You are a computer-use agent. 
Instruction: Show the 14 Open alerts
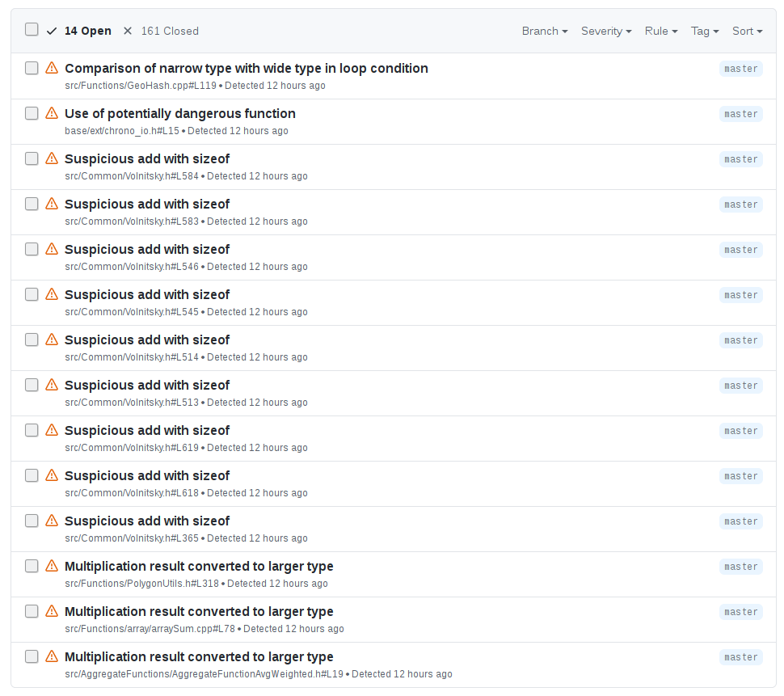[x=79, y=31]
